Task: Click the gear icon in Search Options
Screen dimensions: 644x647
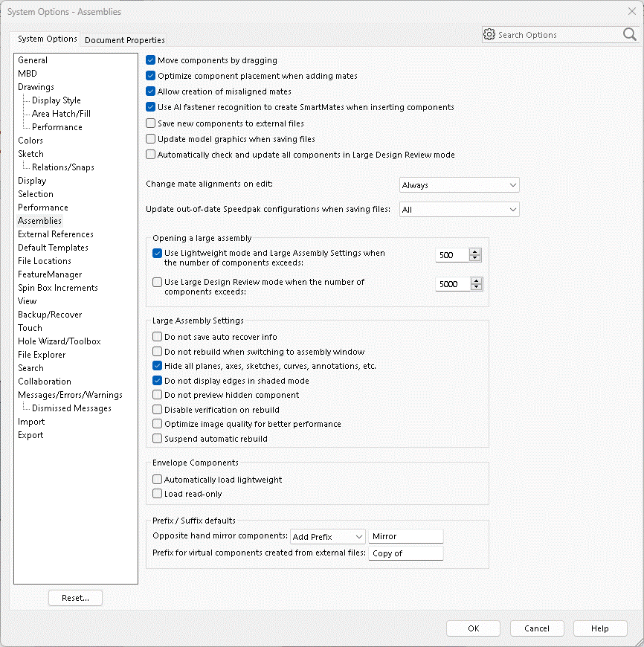Action: pyautogui.click(x=489, y=35)
